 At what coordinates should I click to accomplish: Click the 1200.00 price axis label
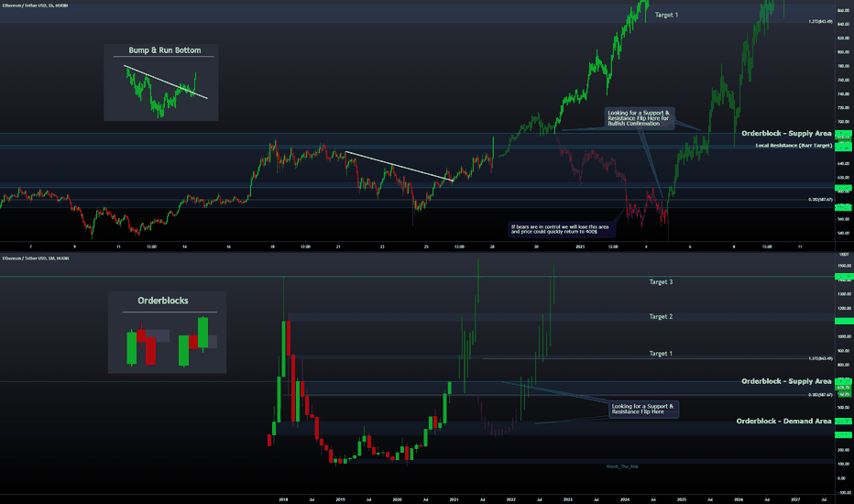coord(844,309)
